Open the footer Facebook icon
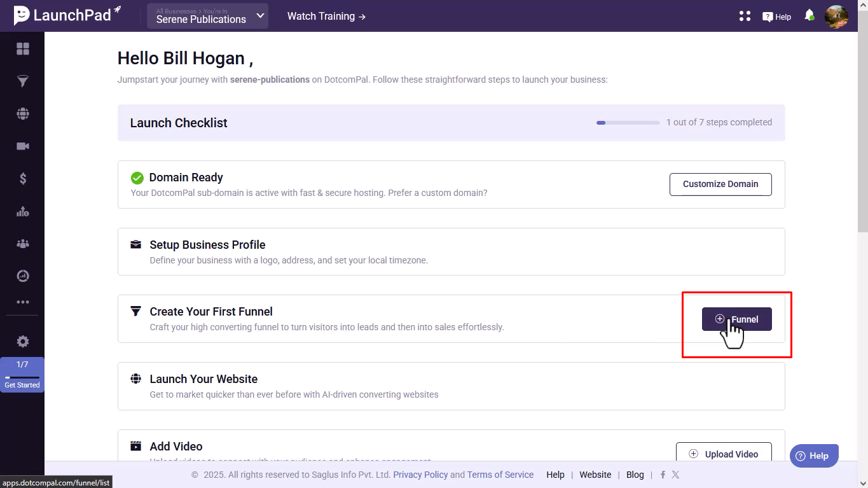The height and width of the screenshot is (488, 868). pyautogui.click(x=663, y=475)
